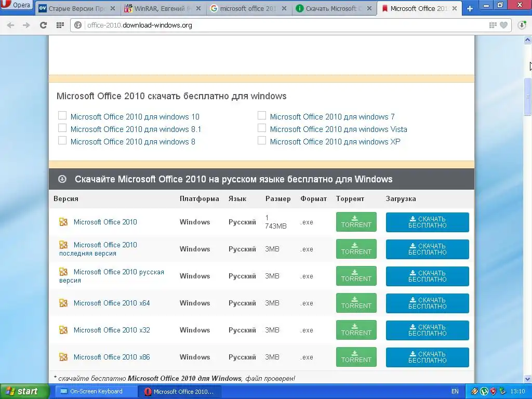Check Microsoft Office 2010 для windows Vista box
Viewport: 532px width, 399px height.
[x=262, y=128]
